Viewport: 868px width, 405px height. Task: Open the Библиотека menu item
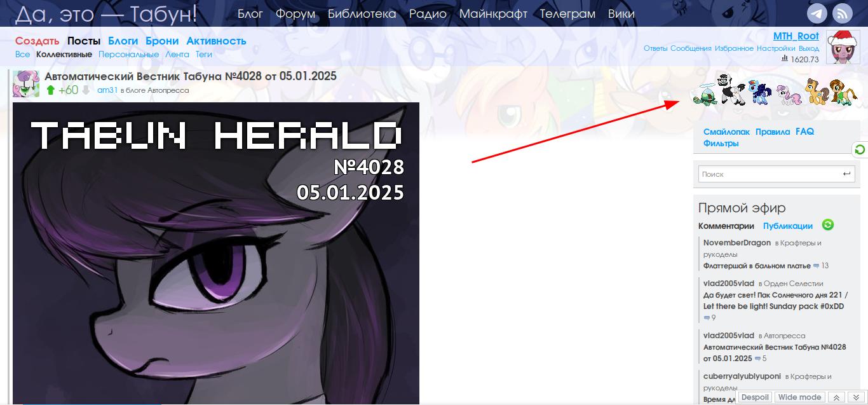(362, 13)
